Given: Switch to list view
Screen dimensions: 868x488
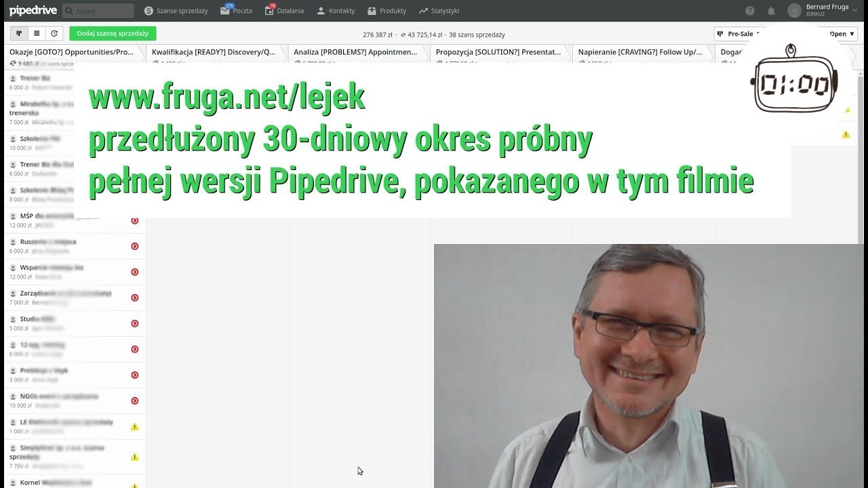Looking at the screenshot, I should [x=37, y=33].
